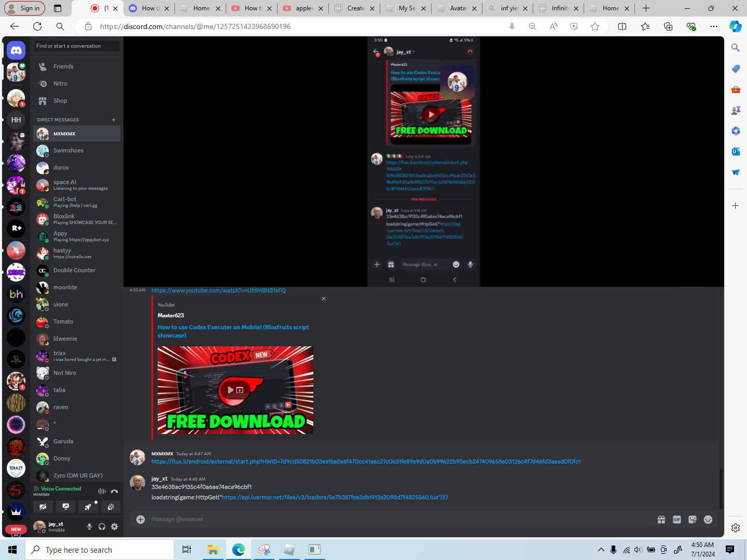747x560 pixels.
Task: Deafen audio with the headphones icon
Action: click(102, 527)
